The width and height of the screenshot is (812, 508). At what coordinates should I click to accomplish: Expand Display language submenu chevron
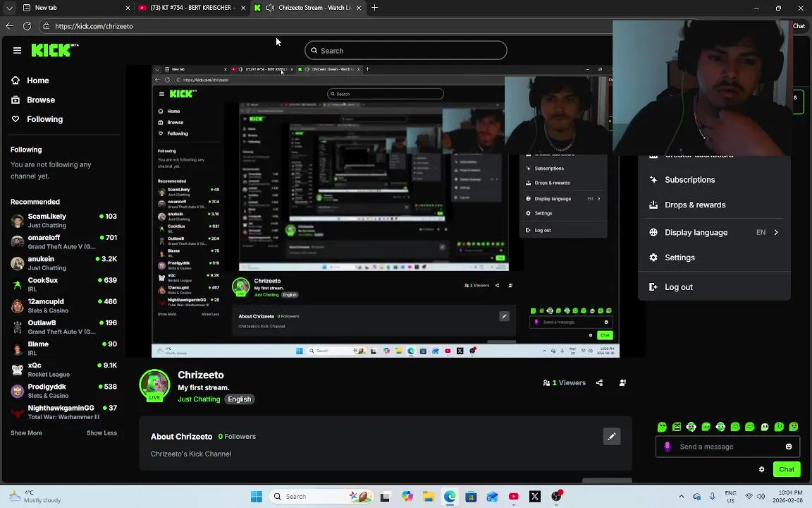(776, 232)
